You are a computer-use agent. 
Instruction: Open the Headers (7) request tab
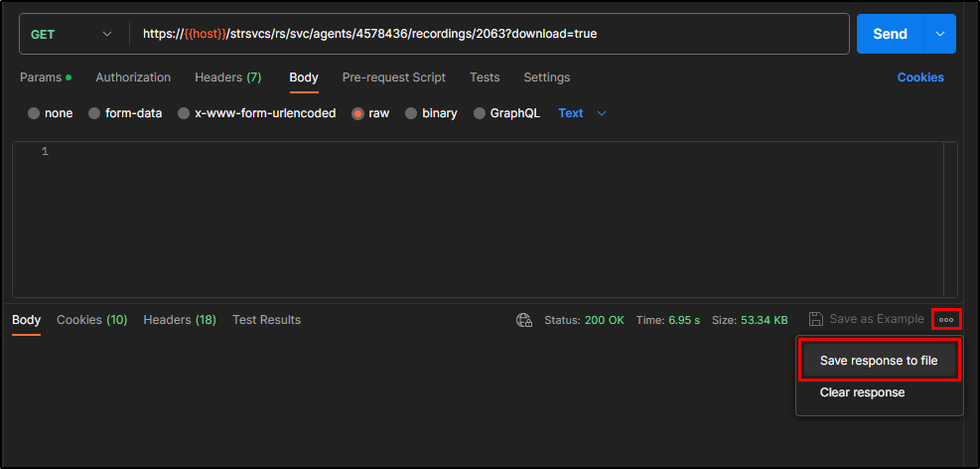(x=228, y=78)
